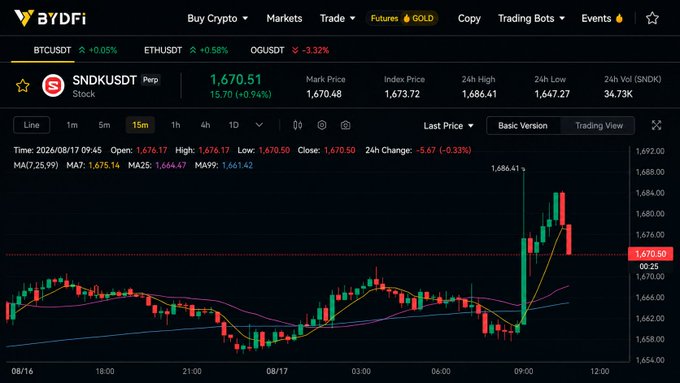Viewport: 680px width, 383px height.
Task: Switch to Trading View chart
Action: click(599, 126)
